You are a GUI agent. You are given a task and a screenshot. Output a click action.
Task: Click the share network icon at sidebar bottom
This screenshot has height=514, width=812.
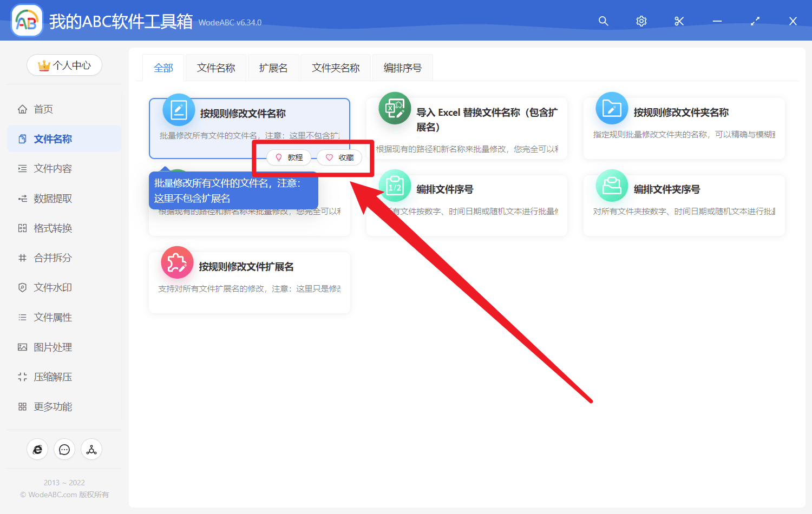pos(91,450)
